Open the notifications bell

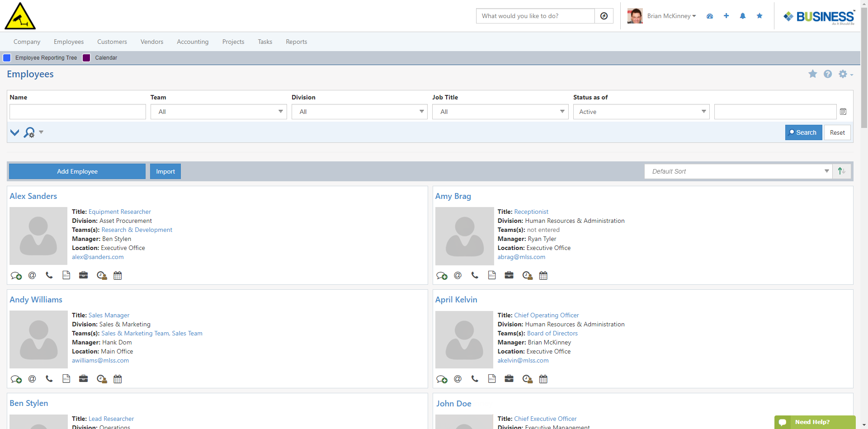[x=743, y=16]
